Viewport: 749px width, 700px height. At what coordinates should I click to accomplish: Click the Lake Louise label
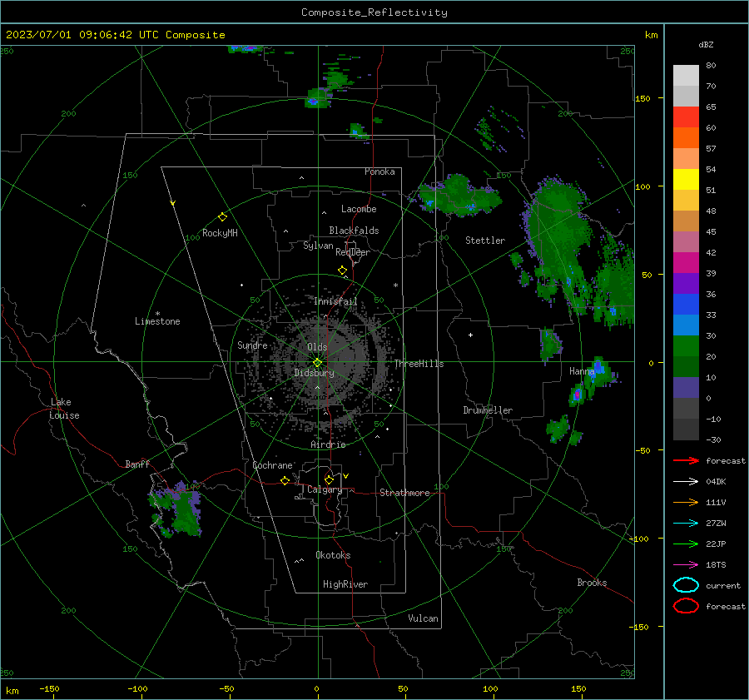point(64,409)
